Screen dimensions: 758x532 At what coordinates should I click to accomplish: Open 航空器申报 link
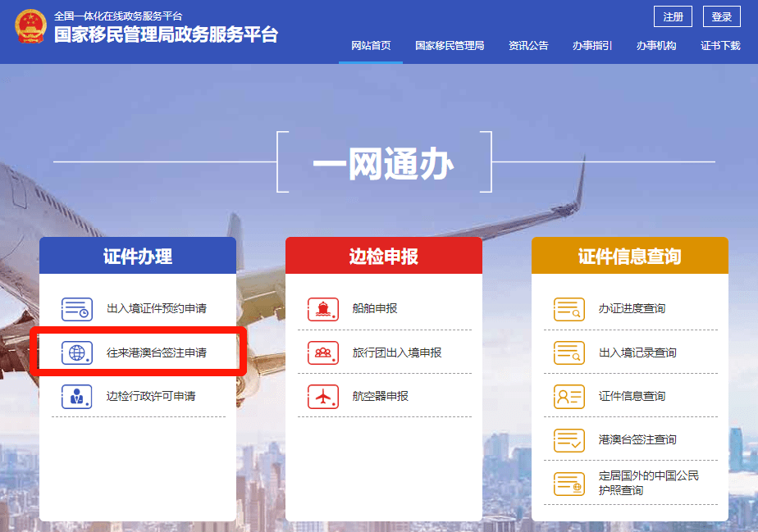381,396
